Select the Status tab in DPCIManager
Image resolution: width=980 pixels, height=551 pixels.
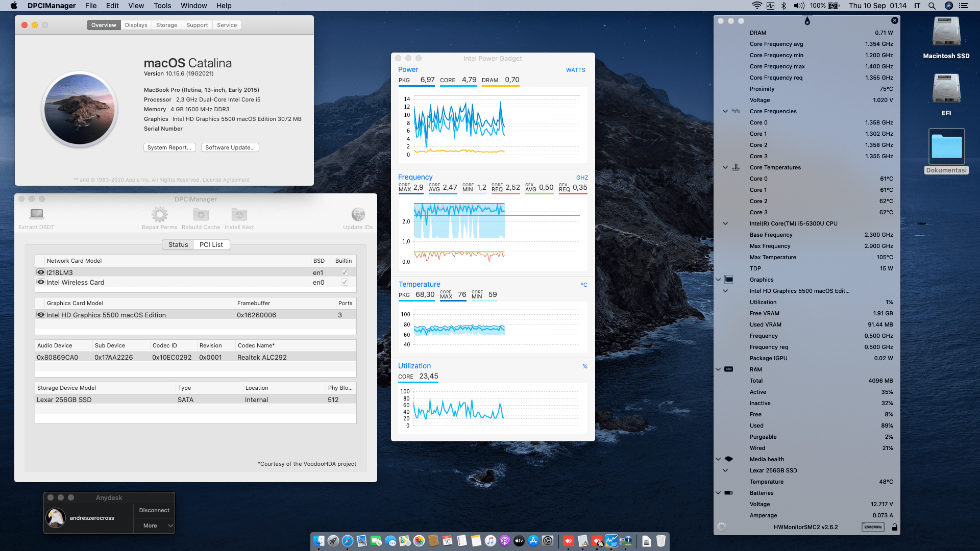tap(178, 245)
